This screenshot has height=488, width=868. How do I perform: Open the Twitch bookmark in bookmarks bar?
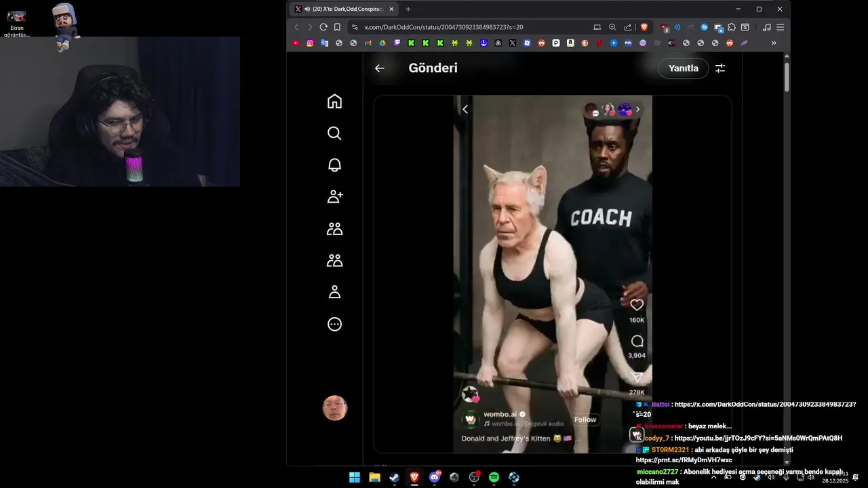397,43
